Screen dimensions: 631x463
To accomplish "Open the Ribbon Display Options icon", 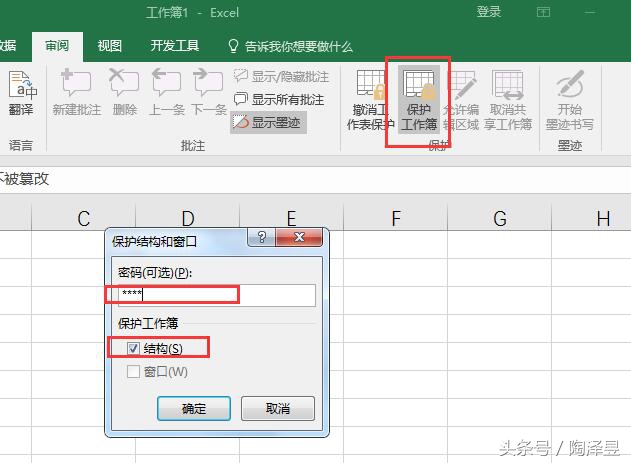I will point(543,12).
